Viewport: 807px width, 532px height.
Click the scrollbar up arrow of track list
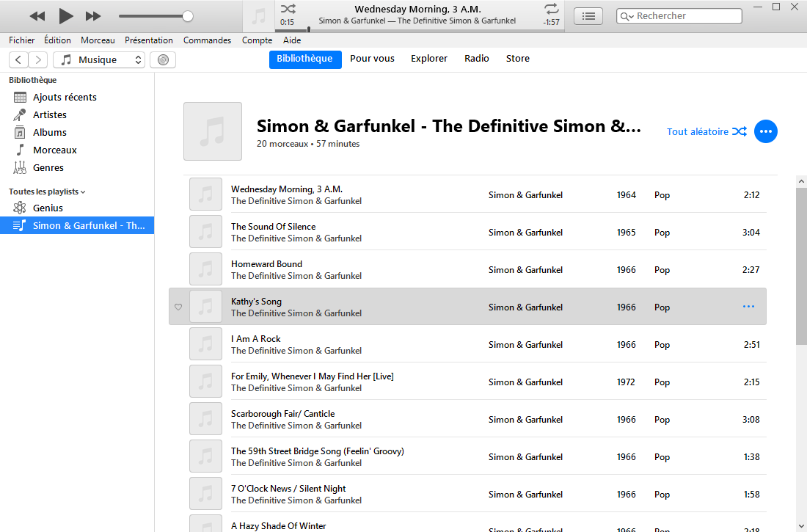801,181
